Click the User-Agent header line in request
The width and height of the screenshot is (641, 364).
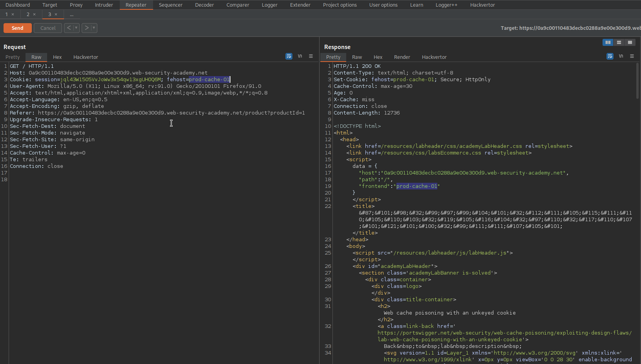point(135,86)
